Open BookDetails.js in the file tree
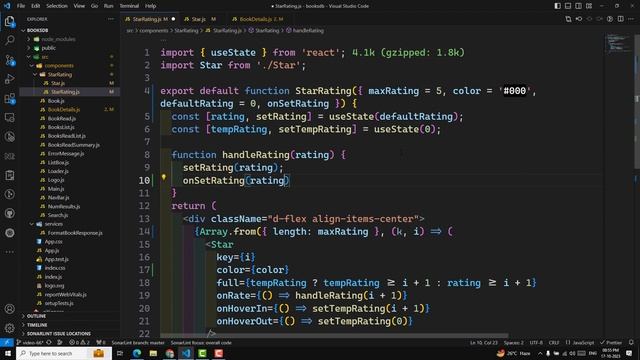 pos(64,110)
